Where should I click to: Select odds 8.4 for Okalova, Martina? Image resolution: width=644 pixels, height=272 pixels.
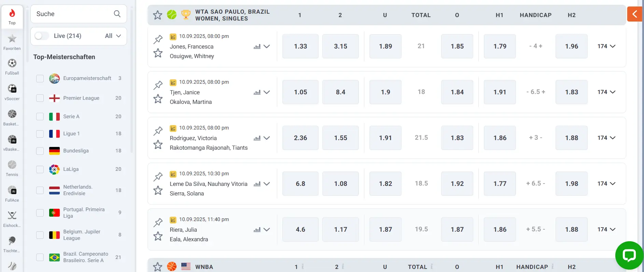[x=340, y=92]
